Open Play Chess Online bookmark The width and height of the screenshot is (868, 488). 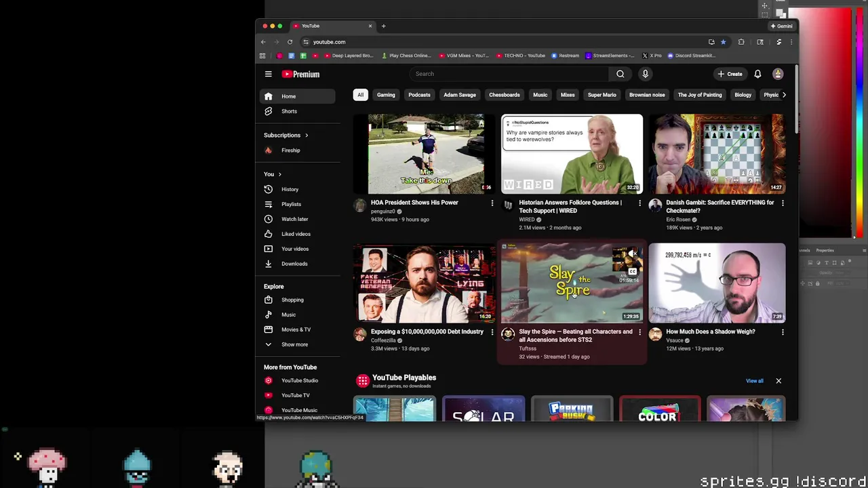tap(406, 56)
